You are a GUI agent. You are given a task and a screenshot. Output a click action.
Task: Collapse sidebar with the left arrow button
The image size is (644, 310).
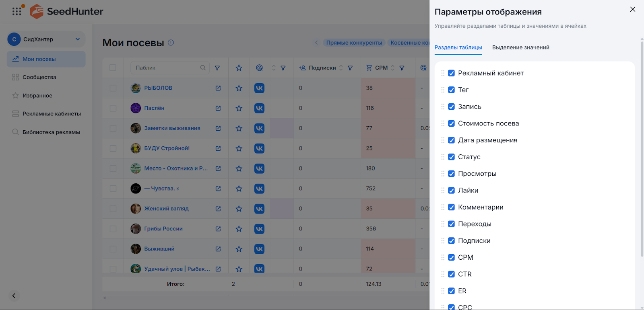14,296
